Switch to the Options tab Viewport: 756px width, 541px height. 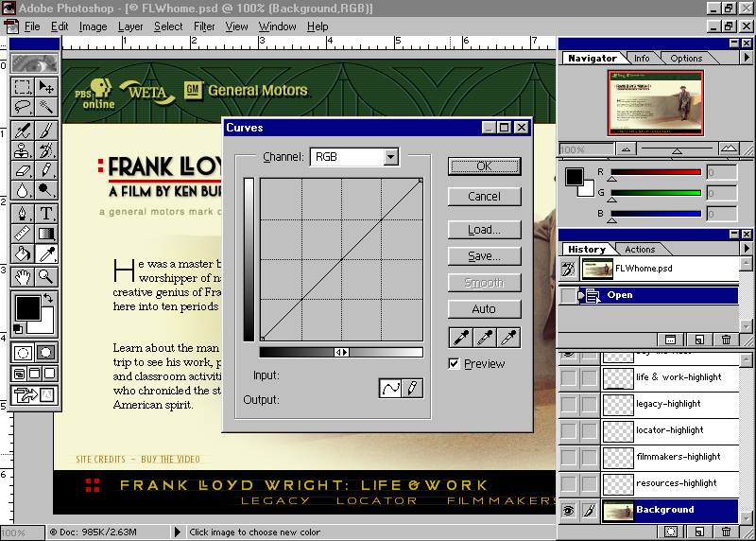[x=686, y=59]
